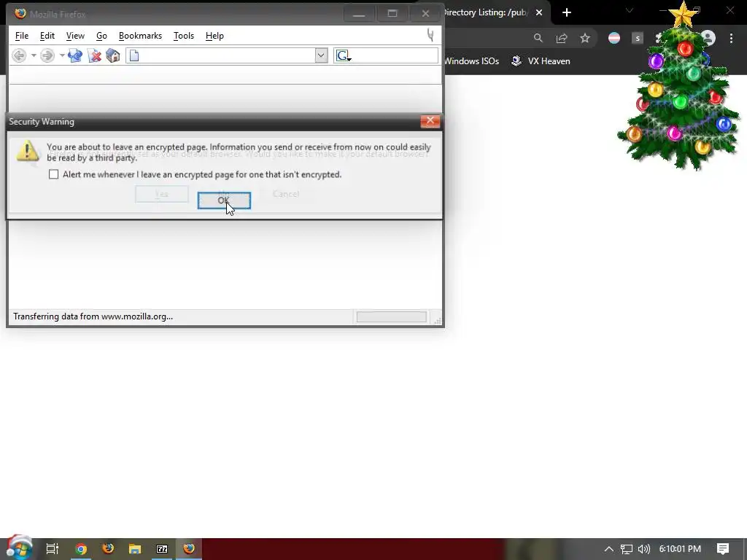Open the Go menu in Firefox
Screen dimensions: 747x560
pyautogui.click(x=101, y=36)
